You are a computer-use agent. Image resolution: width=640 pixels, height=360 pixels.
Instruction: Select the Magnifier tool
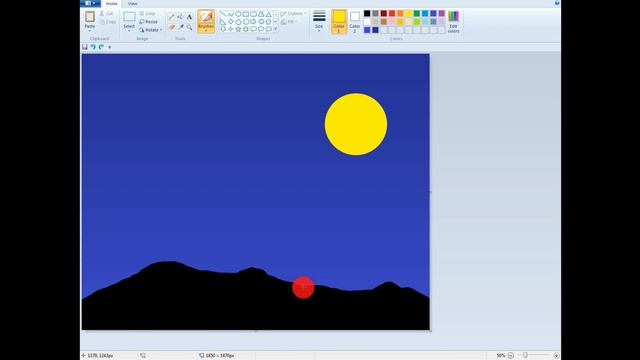click(189, 27)
